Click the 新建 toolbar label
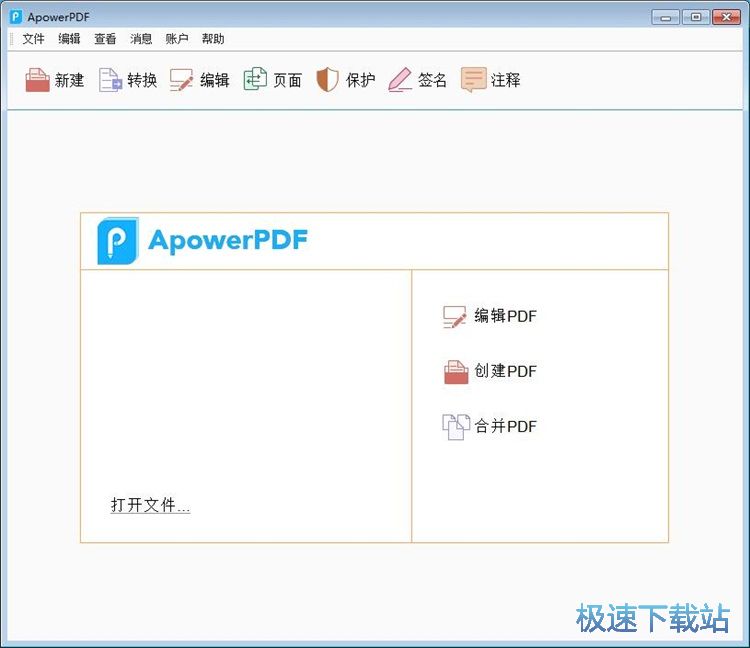750x648 pixels. (x=69, y=80)
